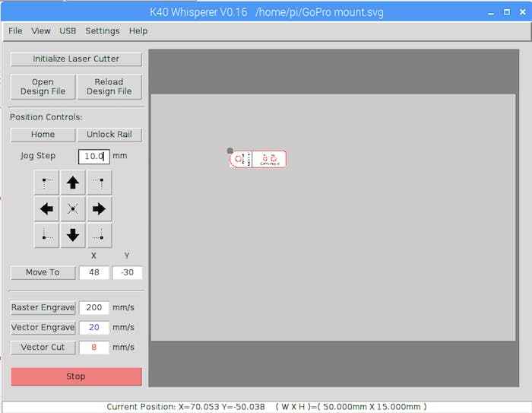Image resolution: width=532 pixels, height=413 pixels.
Task: Click the GoPro mount design preview
Action: (258, 159)
